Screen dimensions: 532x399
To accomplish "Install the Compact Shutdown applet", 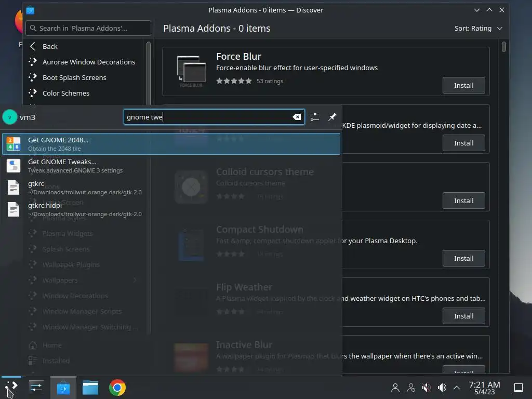I will click(x=464, y=258).
